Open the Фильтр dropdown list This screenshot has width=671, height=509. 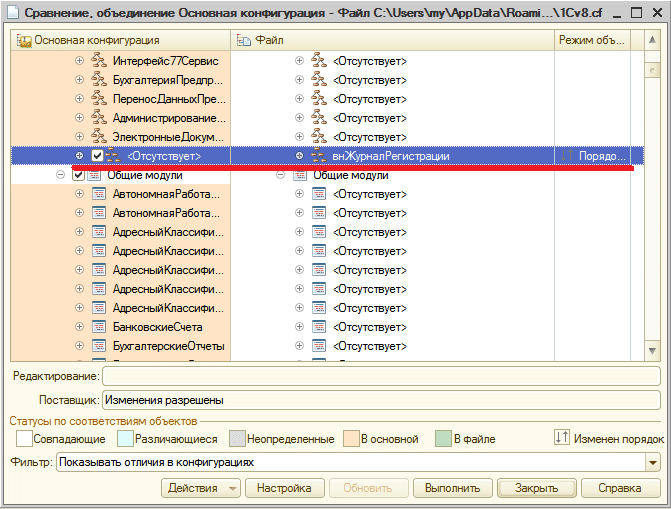[653, 463]
